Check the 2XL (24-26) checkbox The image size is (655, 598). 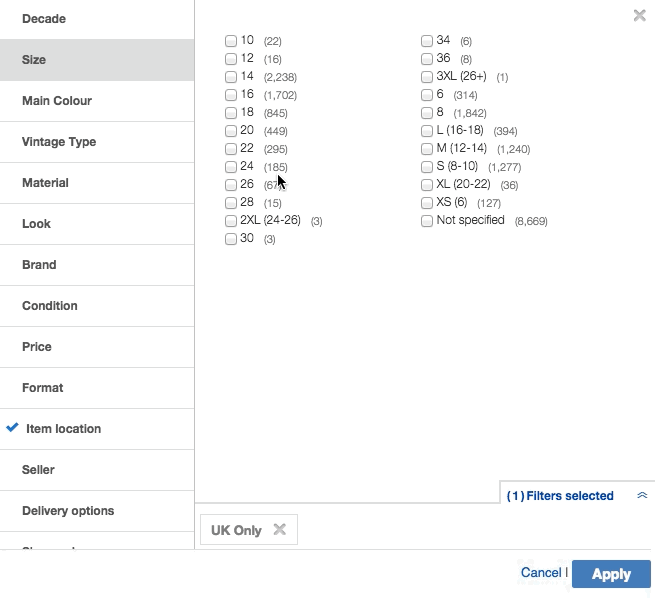coord(231,220)
